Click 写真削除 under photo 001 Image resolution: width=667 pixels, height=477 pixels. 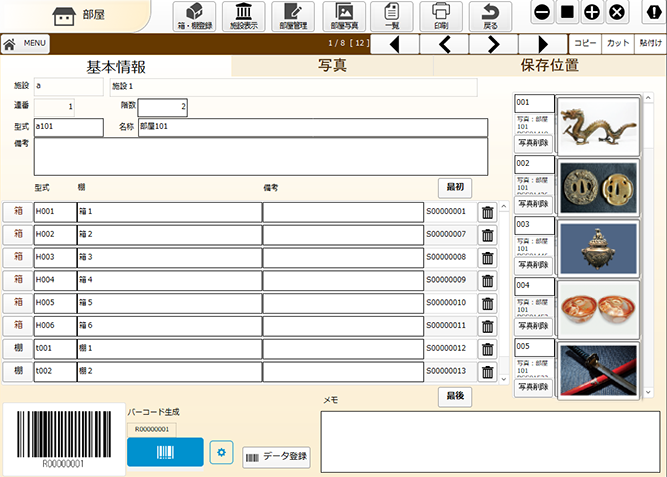point(533,144)
